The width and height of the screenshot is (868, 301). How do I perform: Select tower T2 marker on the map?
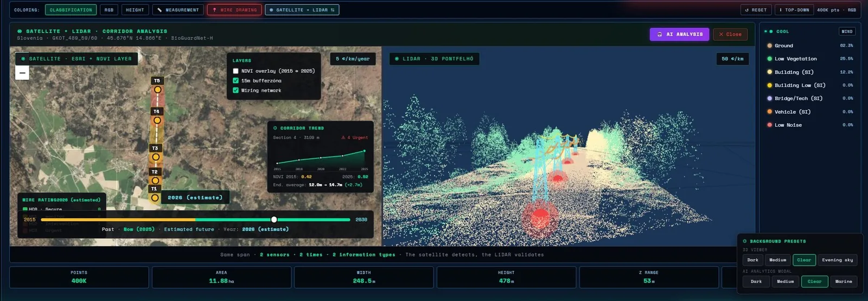155,180
